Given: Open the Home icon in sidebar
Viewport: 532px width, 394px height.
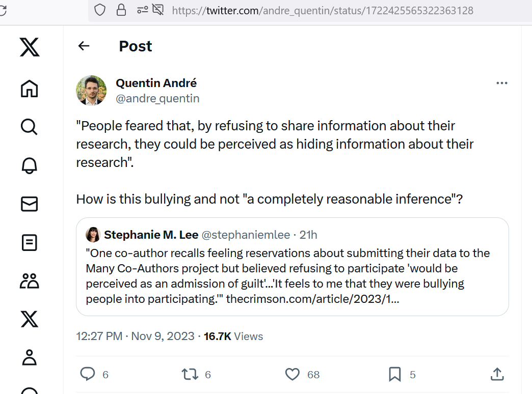Looking at the screenshot, I should point(29,89).
